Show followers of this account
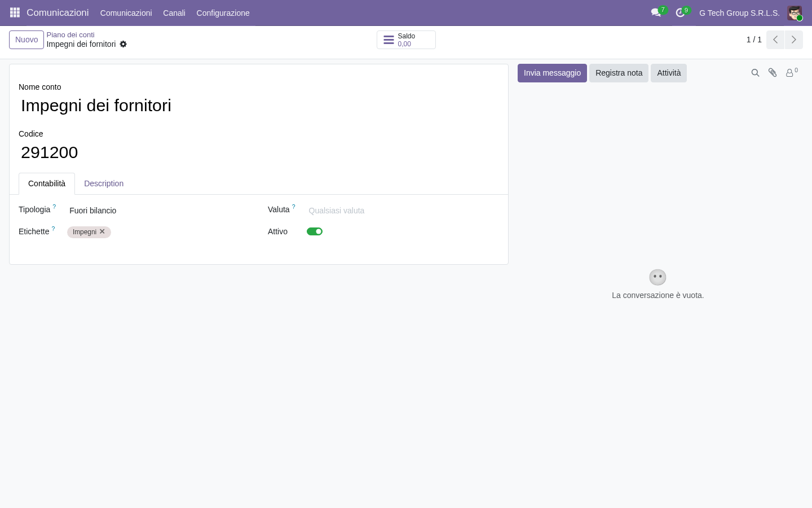The width and height of the screenshot is (812, 508). (792, 72)
